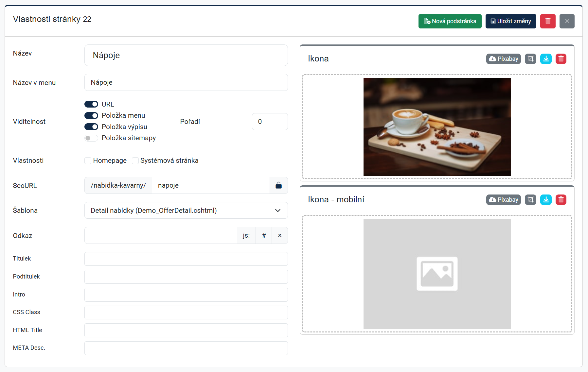
Task: Toggle the URL visibility switch
Action: (x=91, y=104)
